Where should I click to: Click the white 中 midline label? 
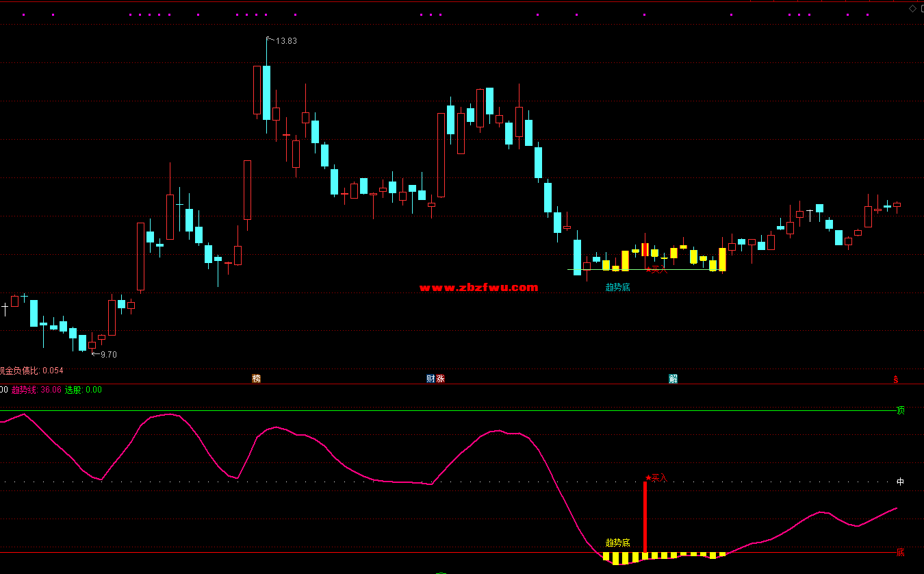[x=901, y=482]
